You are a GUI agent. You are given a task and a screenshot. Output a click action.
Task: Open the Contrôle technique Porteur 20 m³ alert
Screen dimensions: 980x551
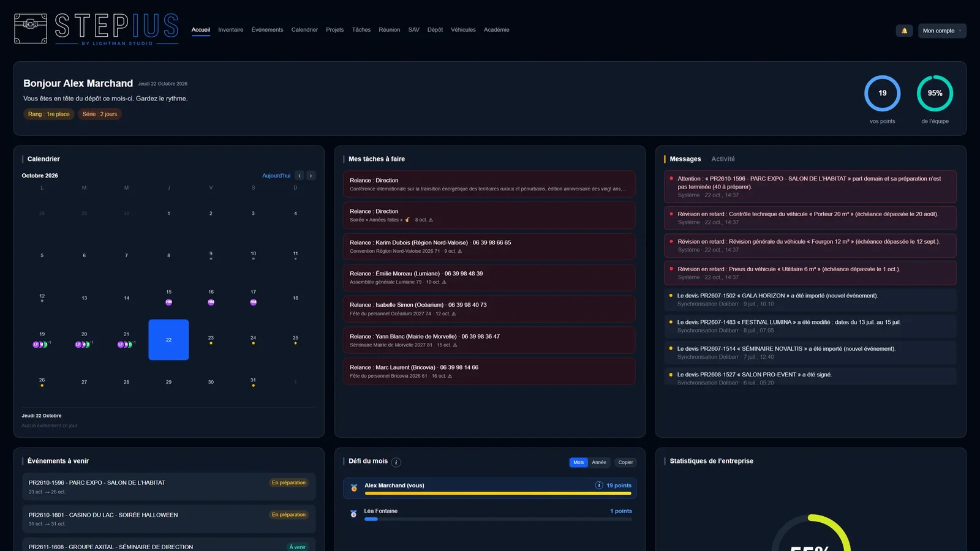[810, 218]
